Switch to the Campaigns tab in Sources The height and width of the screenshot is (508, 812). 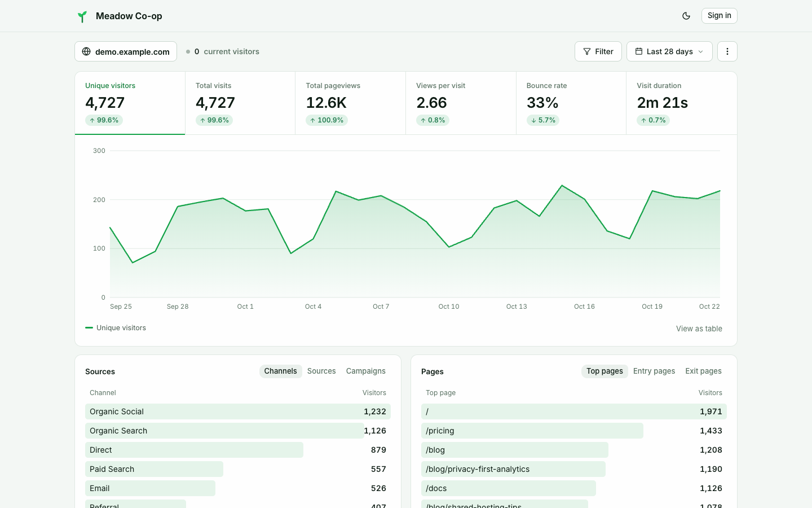(366, 371)
